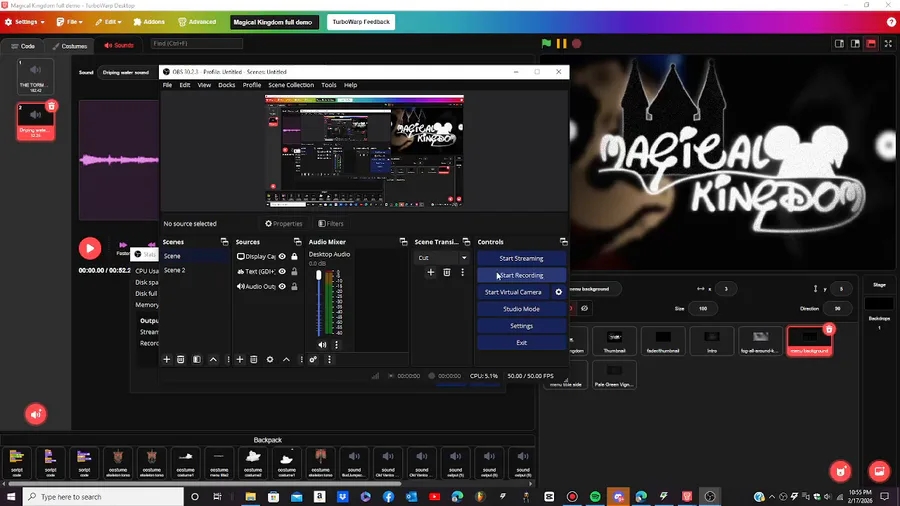
Task: Toggle visibility of Text (GDI+) source
Action: [282, 271]
